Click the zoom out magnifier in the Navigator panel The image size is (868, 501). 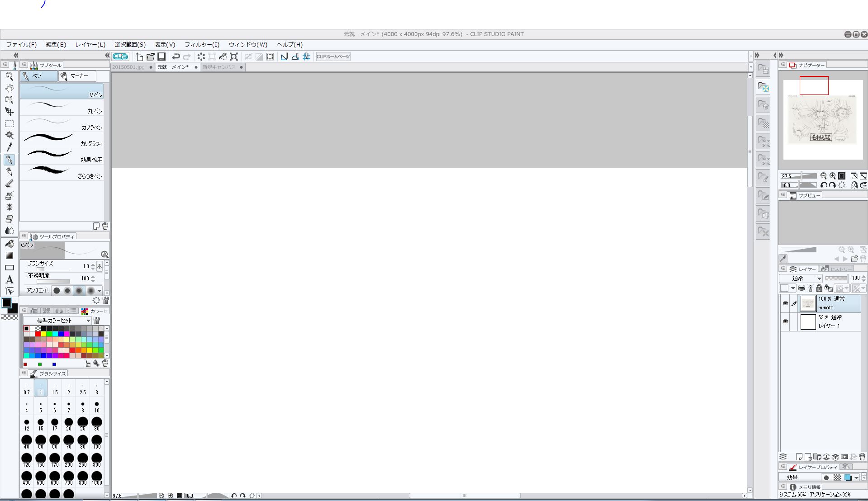[824, 176]
